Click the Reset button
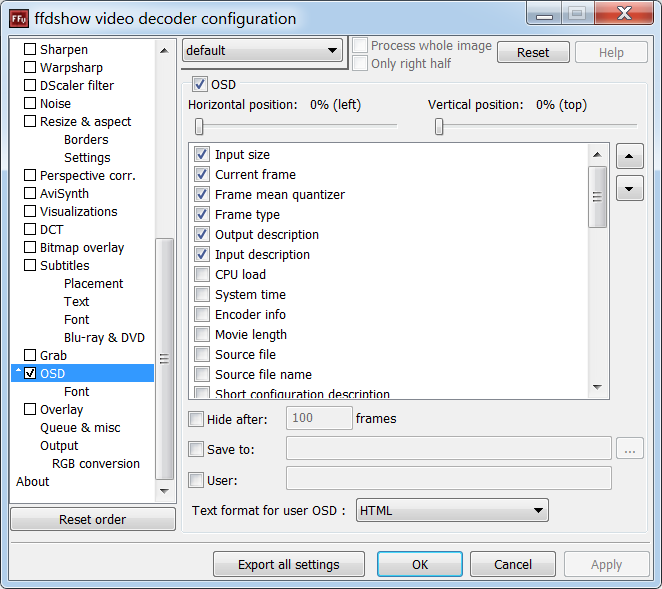662x589 pixels. 533,52
